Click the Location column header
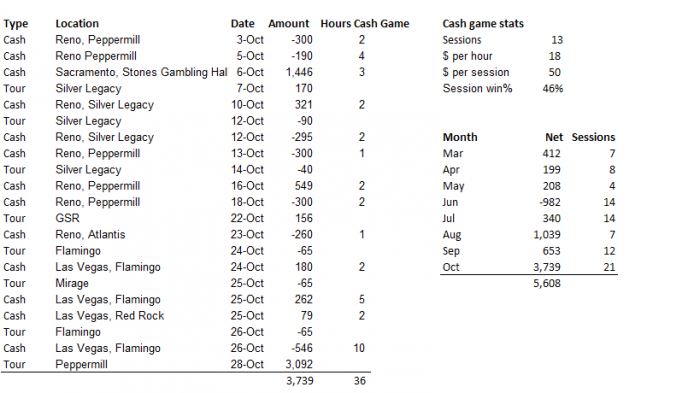Viewport: 700px width, 393px height. (77, 24)
